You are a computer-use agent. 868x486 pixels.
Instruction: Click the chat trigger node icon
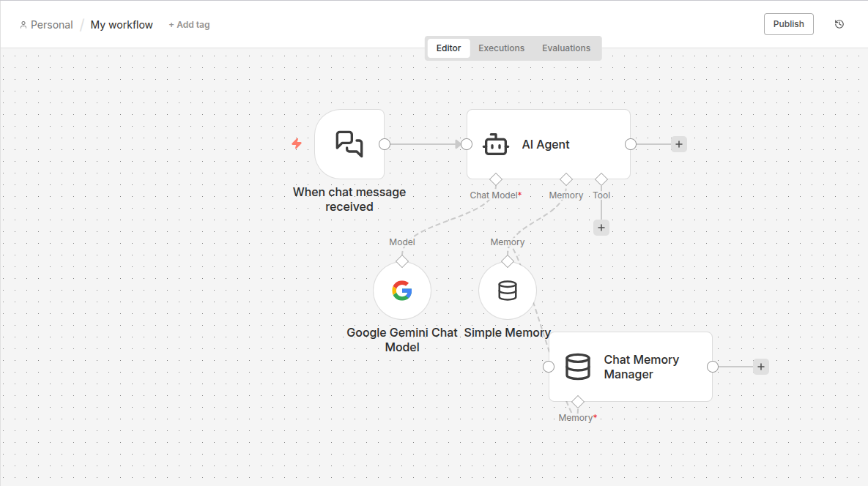[349, 144]
